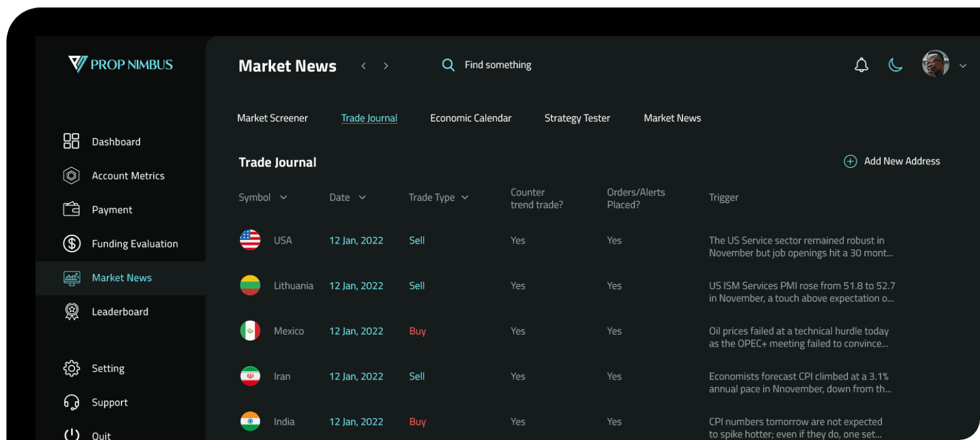The height and width of the screenshot is (440, 980).
Task: Expand the Symbol column dropdown
Action: [x=283, y=198]
